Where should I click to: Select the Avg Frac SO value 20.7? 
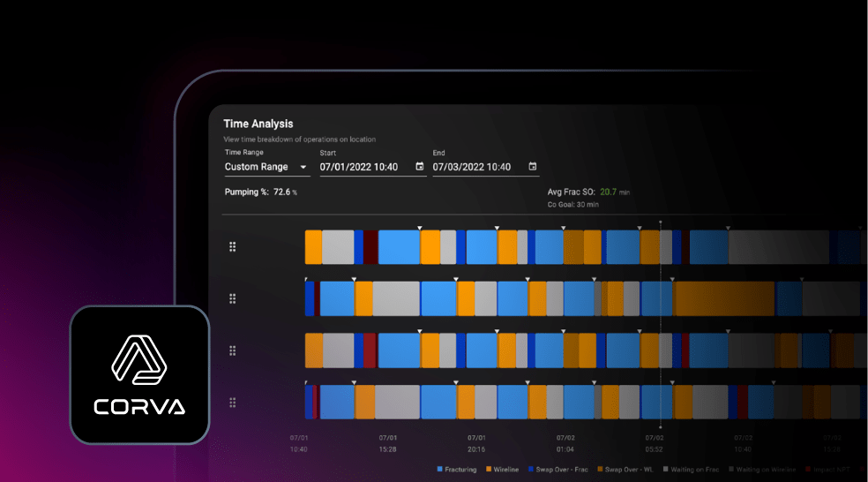608,192
